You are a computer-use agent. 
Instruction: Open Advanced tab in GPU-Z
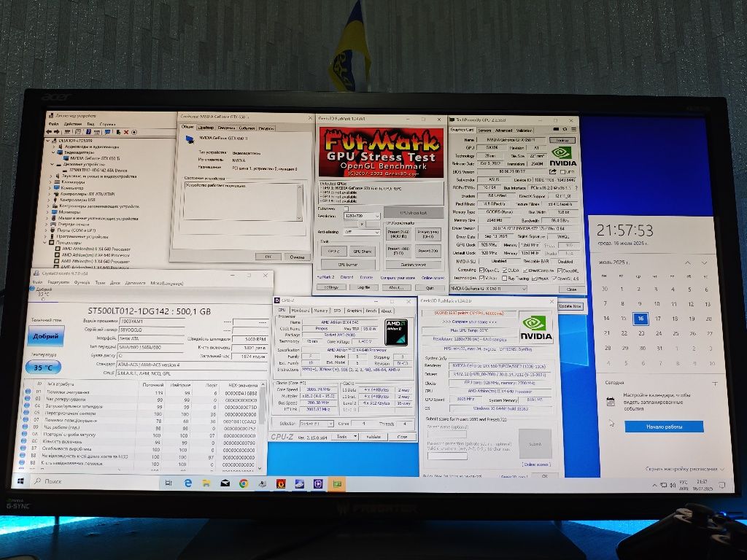pyautogui.click(x=503, y=131)
